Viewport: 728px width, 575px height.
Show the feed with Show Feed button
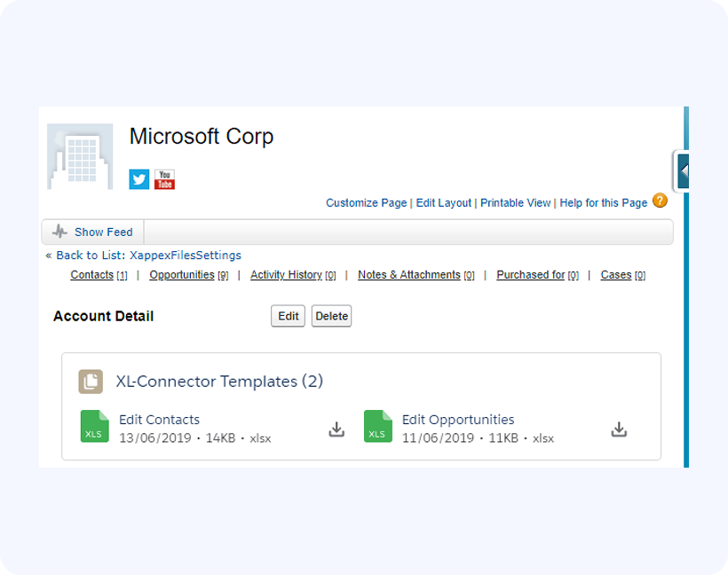[103, 232]
